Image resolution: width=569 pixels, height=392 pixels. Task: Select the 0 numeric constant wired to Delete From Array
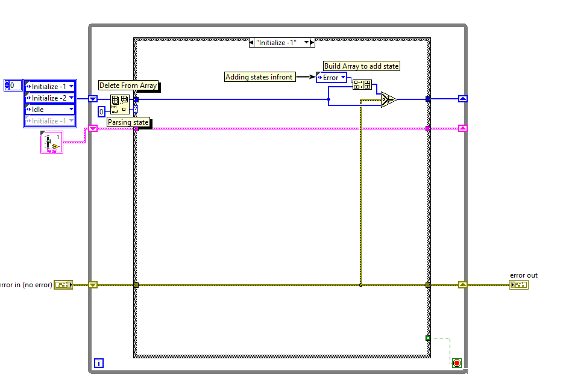point(101,111)
